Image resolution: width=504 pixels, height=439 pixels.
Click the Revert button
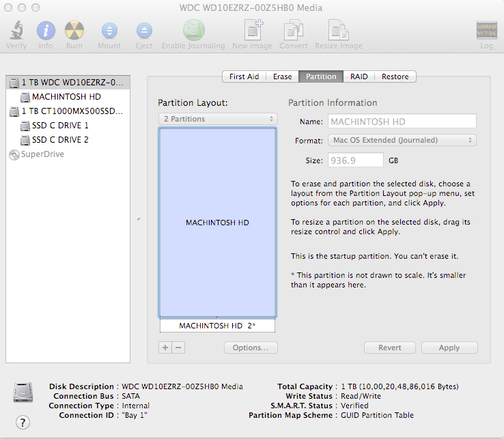(x=390, y=348)
